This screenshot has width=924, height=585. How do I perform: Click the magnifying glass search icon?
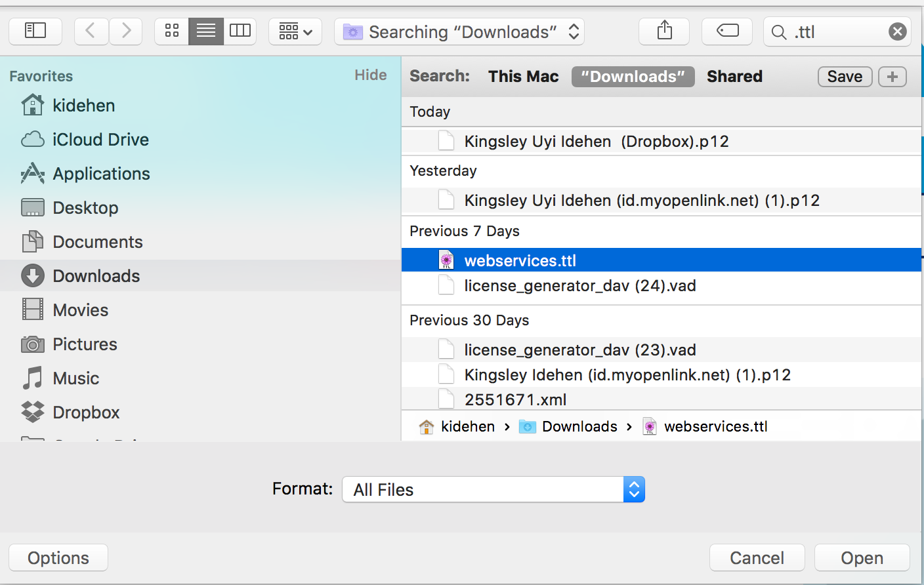779,32
